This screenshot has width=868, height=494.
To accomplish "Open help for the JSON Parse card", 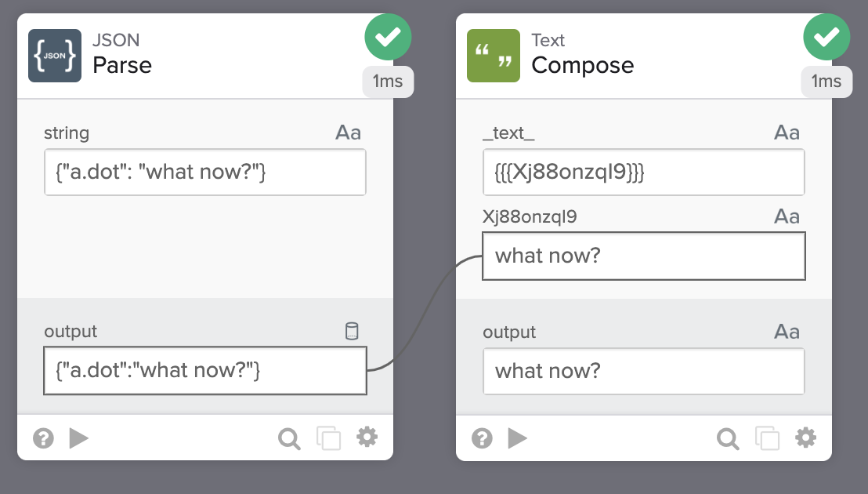I will 43,438.
